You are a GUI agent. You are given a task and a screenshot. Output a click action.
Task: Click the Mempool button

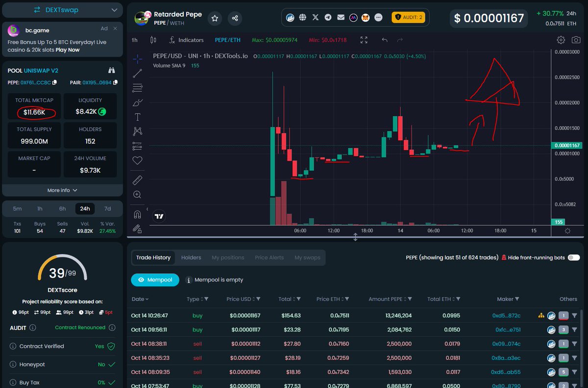154,280
